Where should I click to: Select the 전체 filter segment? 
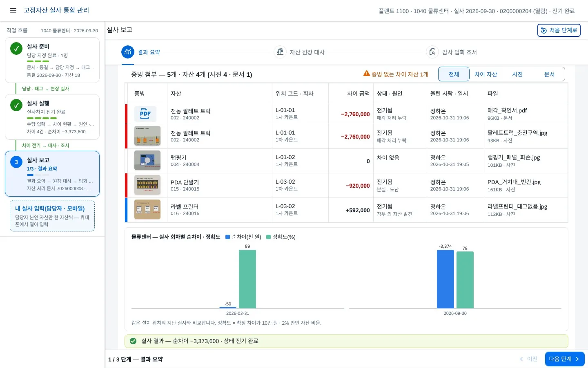click(x=454, y=74)
